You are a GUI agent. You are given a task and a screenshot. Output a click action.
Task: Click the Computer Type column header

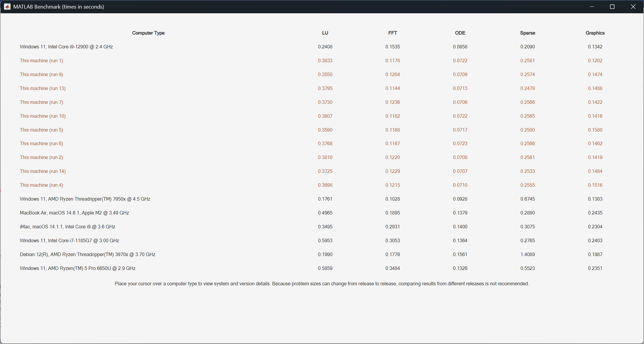click(x=148, y=33)
